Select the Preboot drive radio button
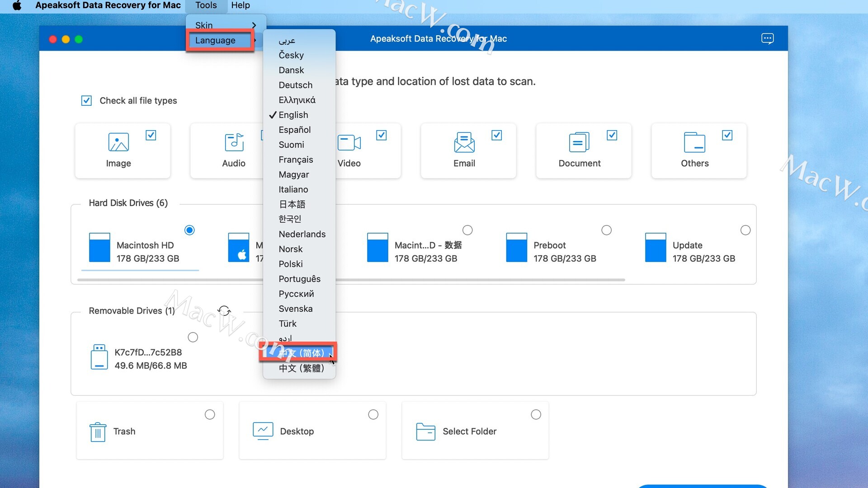Screen dimensions: 868x488 coord(607,230)
